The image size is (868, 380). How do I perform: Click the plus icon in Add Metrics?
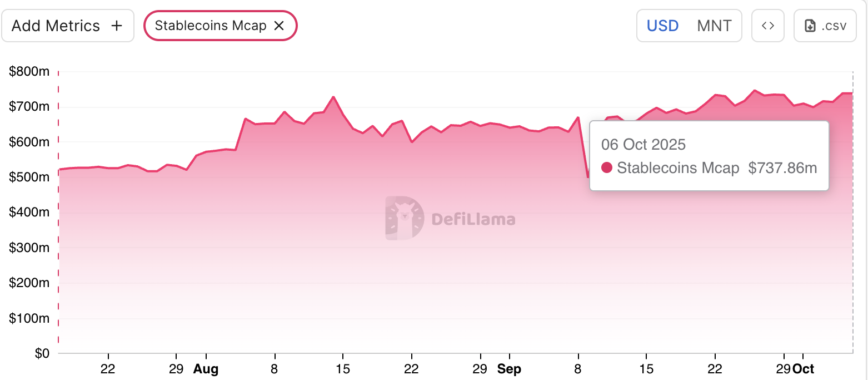[x=117, y=26]
